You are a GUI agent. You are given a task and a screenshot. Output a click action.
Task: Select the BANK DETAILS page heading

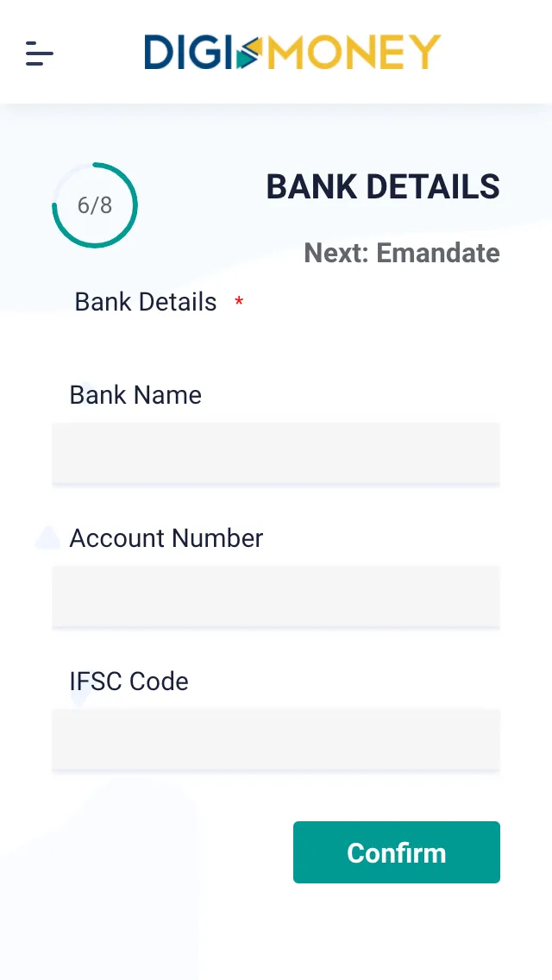[x=383, y=186]
